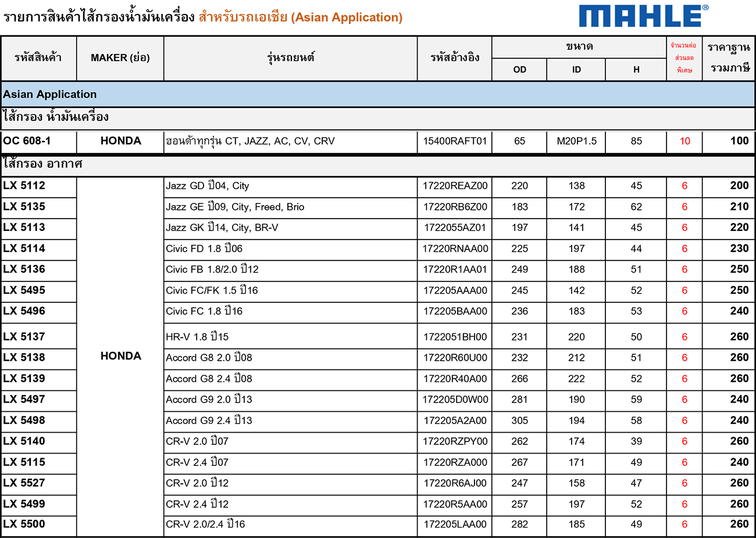Click reference code 17220RB6Z00
Image resolution: width=756 pixels, height=538 pixels.
coord(455,207)
